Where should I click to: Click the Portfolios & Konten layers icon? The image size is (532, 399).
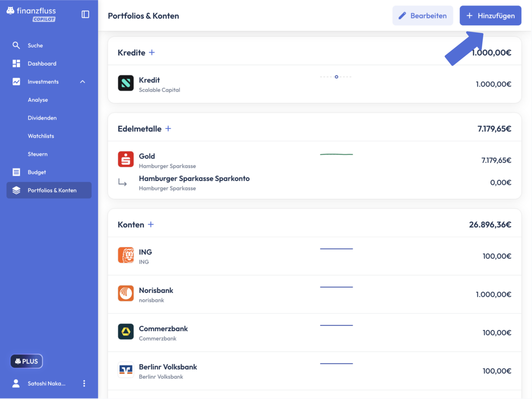tap(16, 190)
